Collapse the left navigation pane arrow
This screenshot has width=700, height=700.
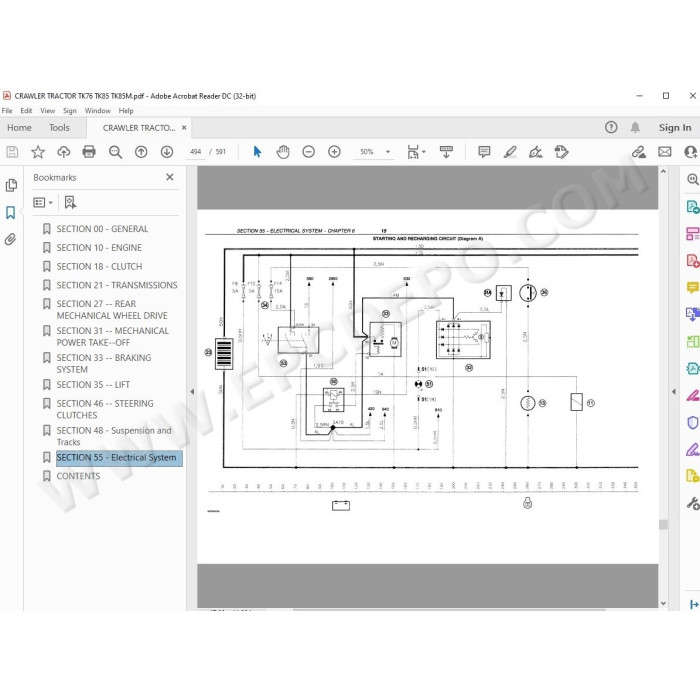click(192, 392)
